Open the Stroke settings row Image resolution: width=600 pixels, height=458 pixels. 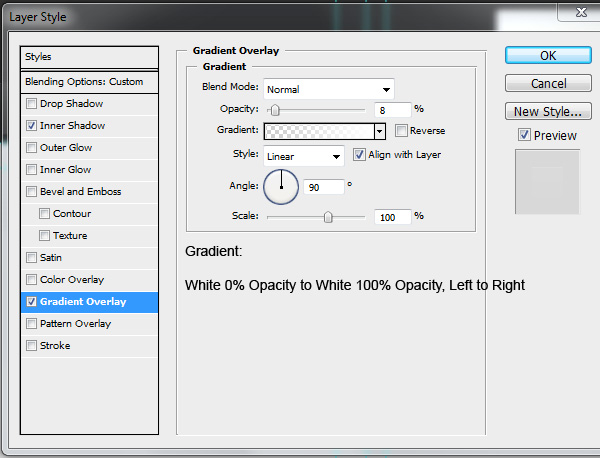(90, 346)
